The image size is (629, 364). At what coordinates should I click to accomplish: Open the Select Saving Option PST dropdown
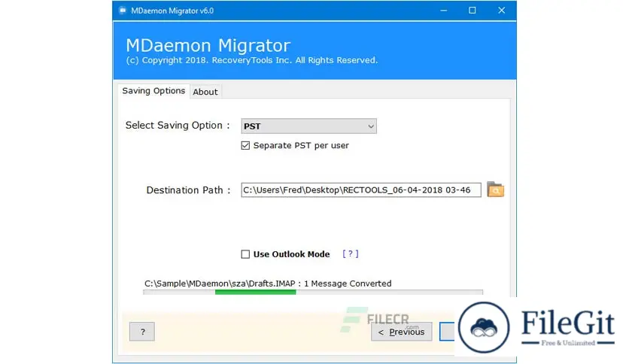point(308,126)
